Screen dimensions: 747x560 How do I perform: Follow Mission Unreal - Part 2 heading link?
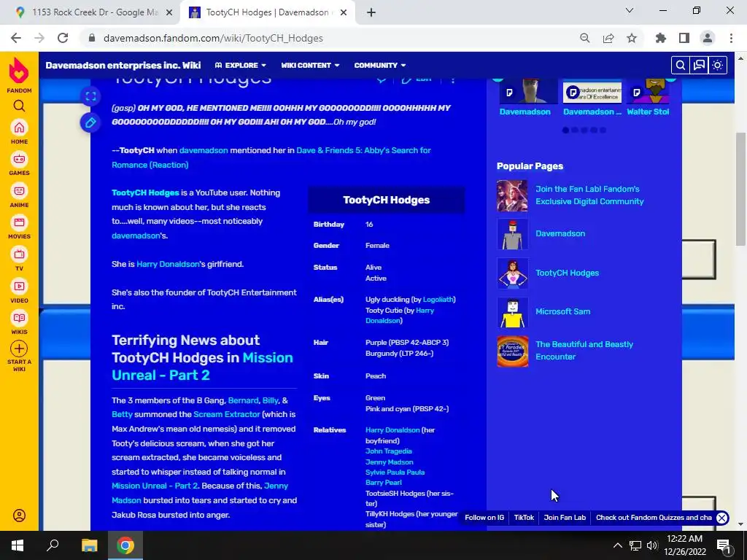202,366
